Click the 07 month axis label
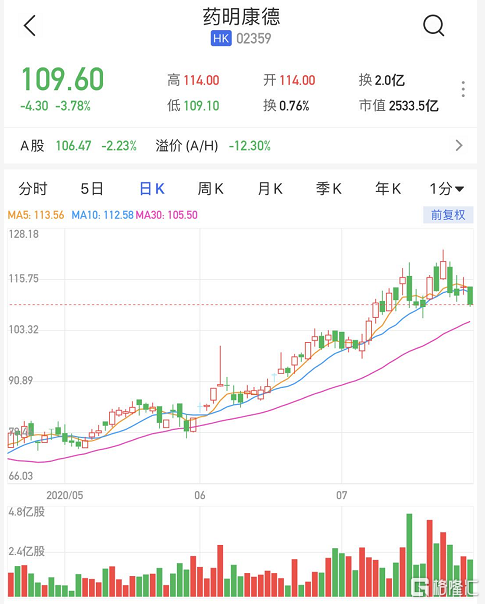This screenshot has width=485, height=604. (342, 495)
